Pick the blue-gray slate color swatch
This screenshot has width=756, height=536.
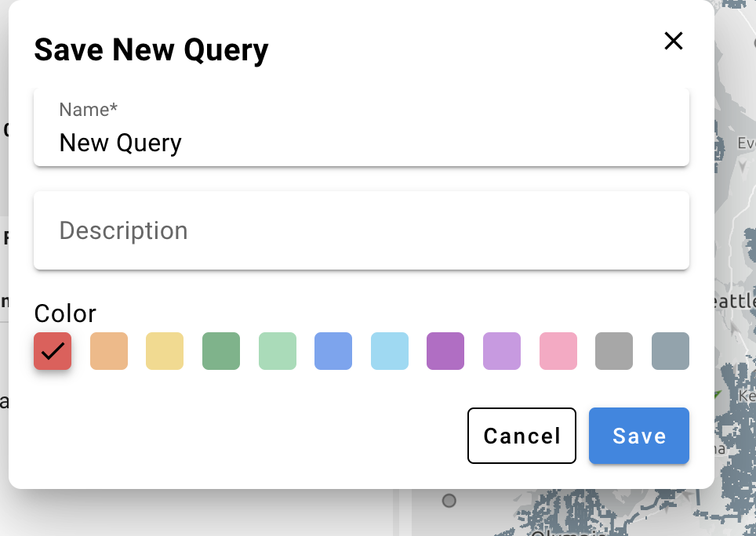pos(671,351)
